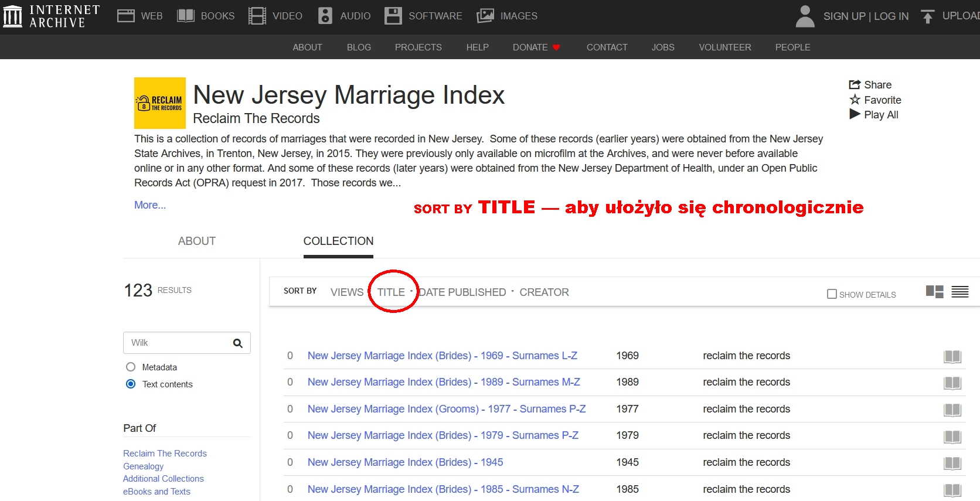Open Brides 1979 Surnames P-Z link
This screenshot has width=980, height=501.
pos(443,435)
